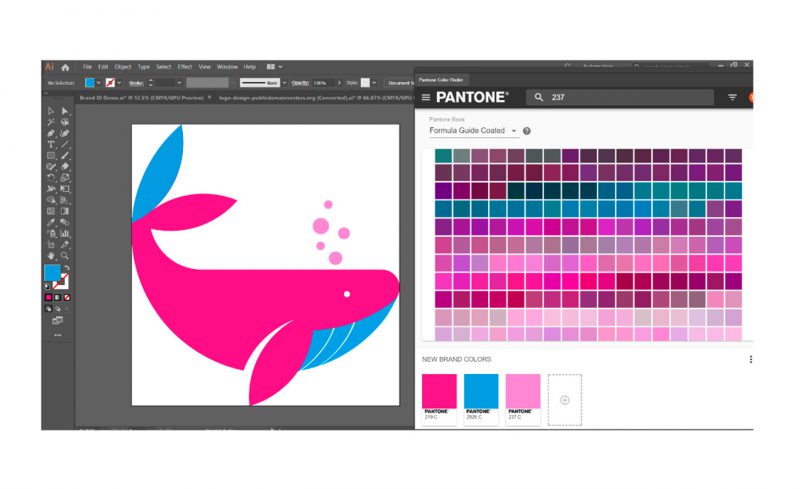
Task: Swap fill and stroke arrows
Action: [x=67, y=267]
